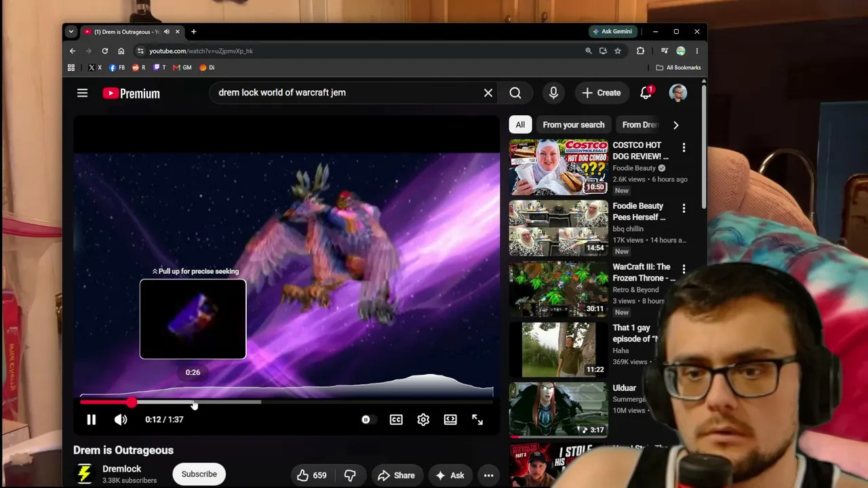The width and height of the screenshot is (868, 488).
Task: Pause the video
Action: pos(91,420)
